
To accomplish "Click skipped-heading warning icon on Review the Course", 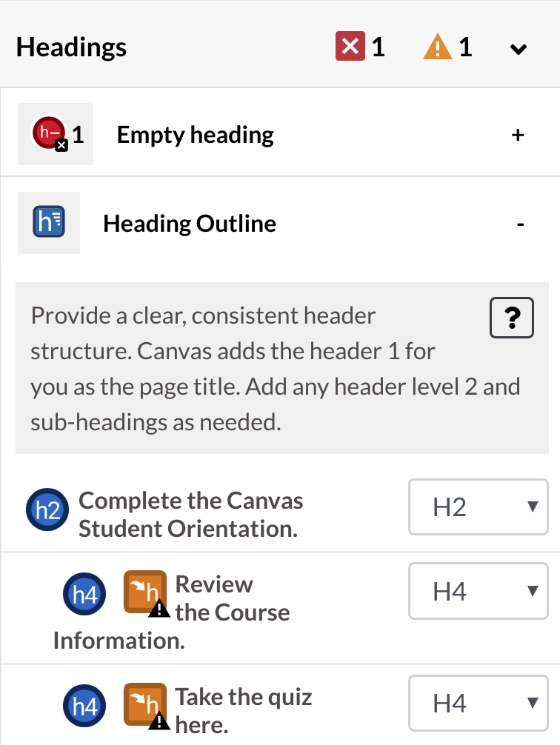I will (x=147, y=594).
